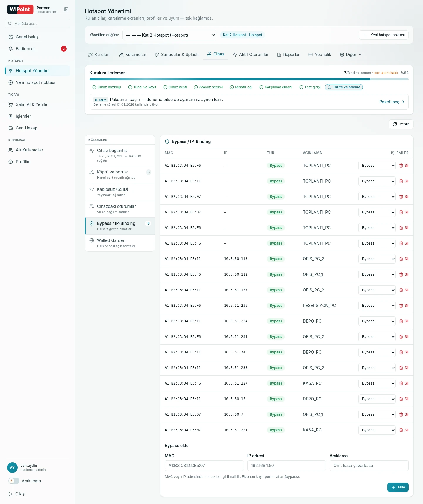Viewport: 423px width, 504px height.
Task: Open the type dropdown for 10.5.50.7 row
Action: pyautogui.click(x=377, y=414)
